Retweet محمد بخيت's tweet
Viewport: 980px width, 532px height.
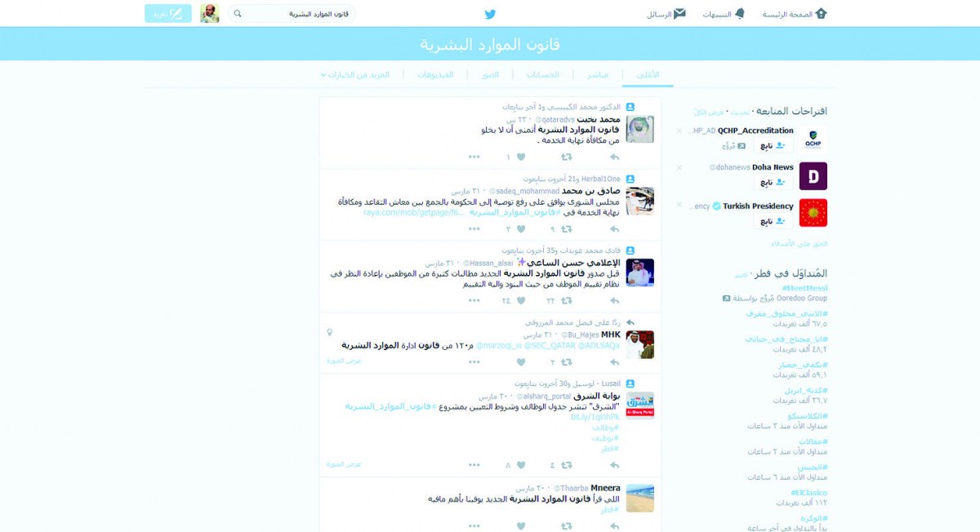click(566, 157)
